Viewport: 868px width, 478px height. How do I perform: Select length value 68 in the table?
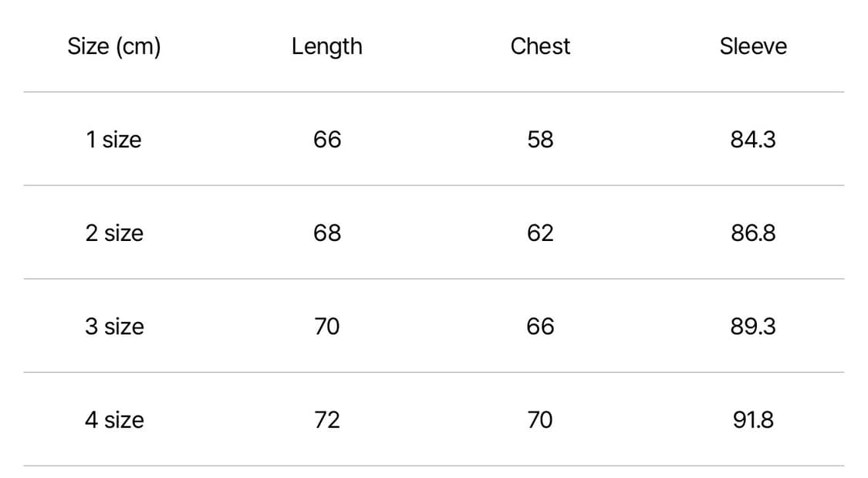click(x=327, y=233)
